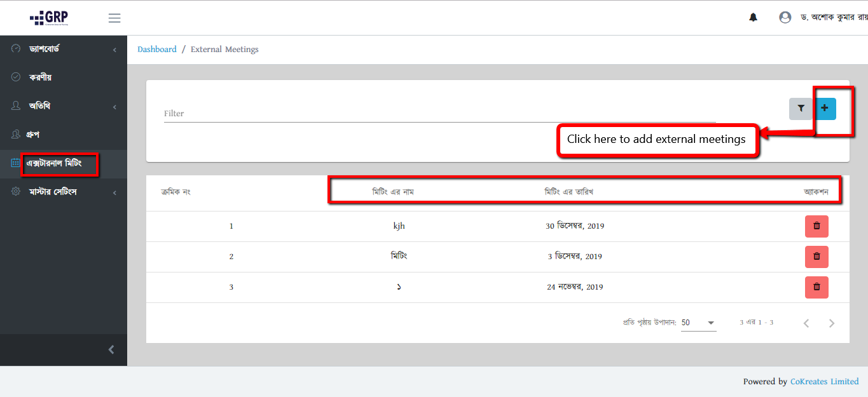This screenshot has width=868, height=397.
Task: Delete the meeting dated 24 নভেম্বর, 2019
Action: 816,287
